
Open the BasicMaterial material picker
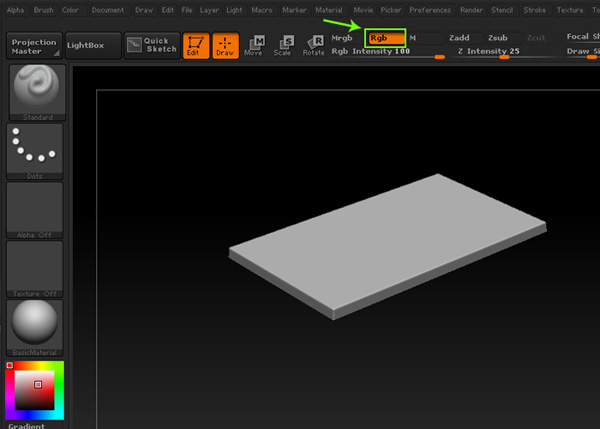tap(35, 325)
